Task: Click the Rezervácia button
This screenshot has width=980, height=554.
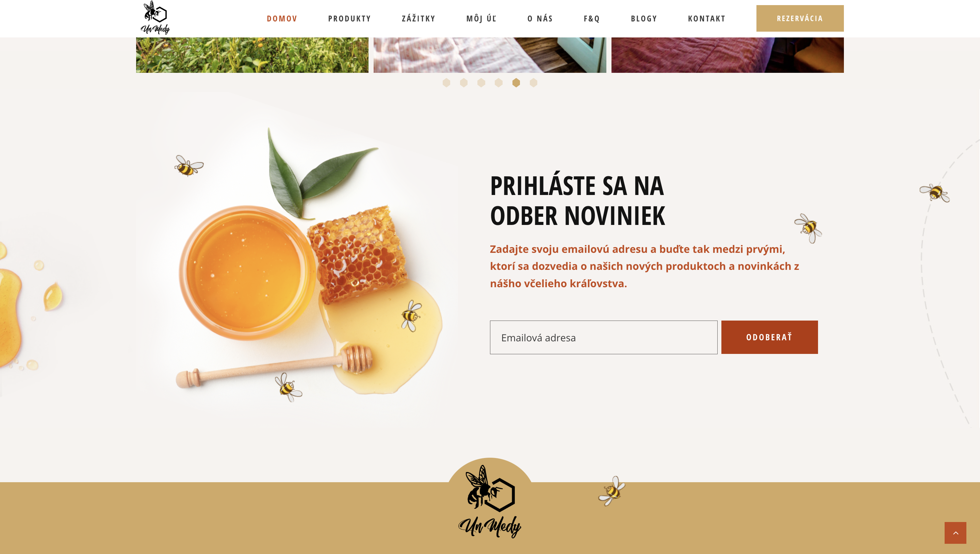Action: pyautogui.click(x=800, y=18)
